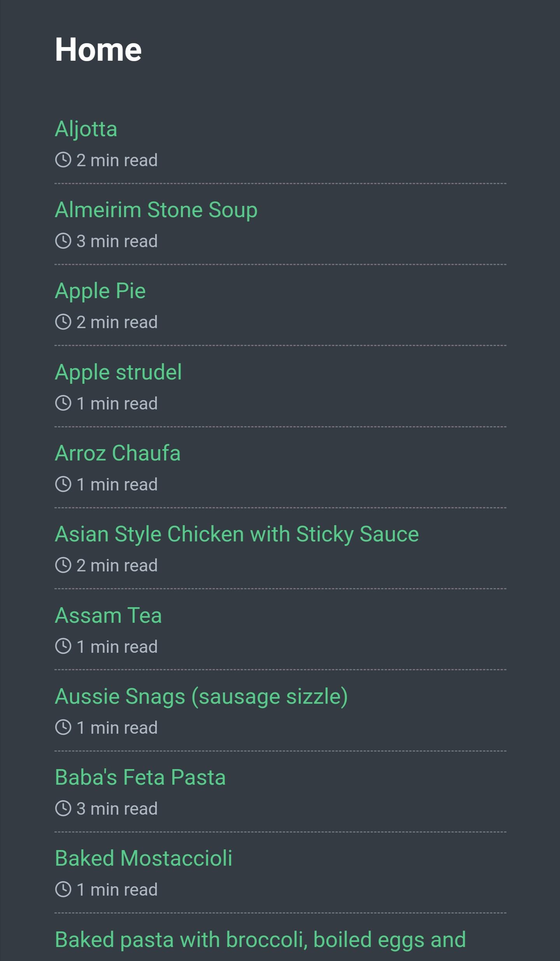Click the clock icon under Apple strudel
Image resolution: width=560 pixels, height=961 pixels.
[63, 403]
